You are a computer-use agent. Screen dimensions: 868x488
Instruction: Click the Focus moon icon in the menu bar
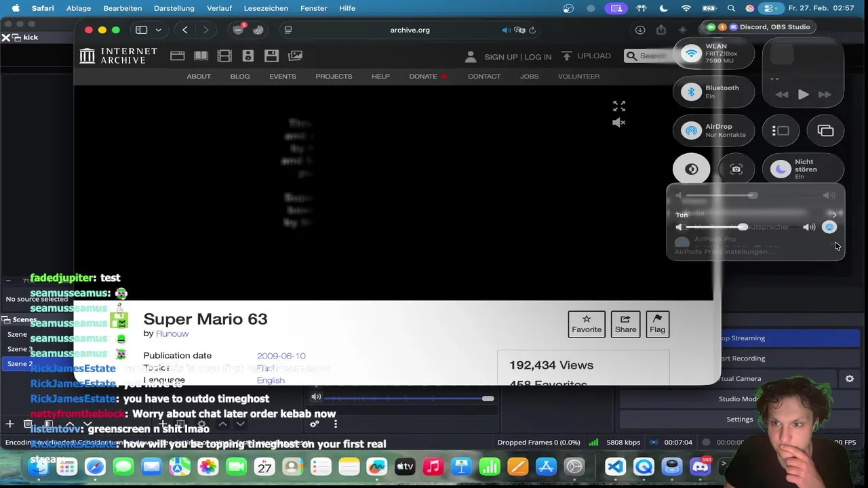[x=664, y=8]
